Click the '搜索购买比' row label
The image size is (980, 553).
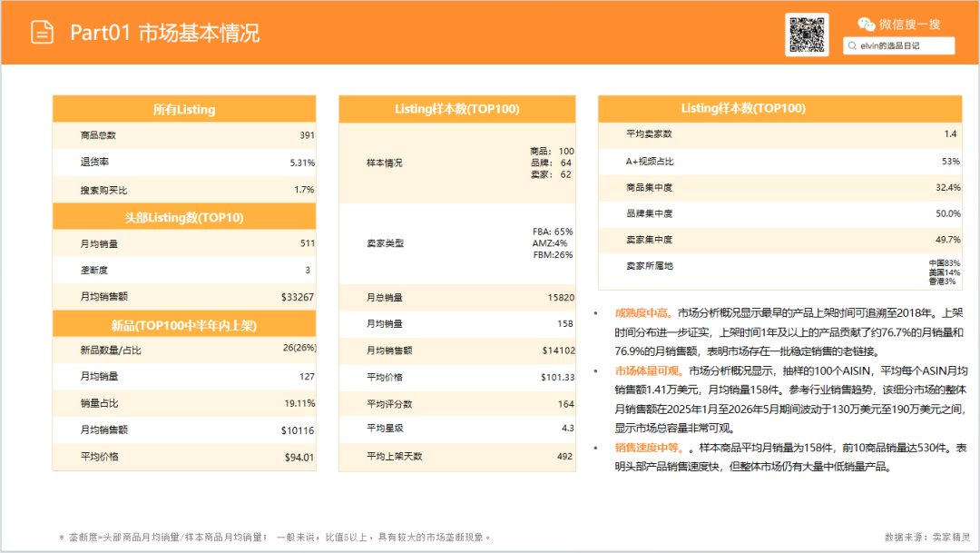103,190
